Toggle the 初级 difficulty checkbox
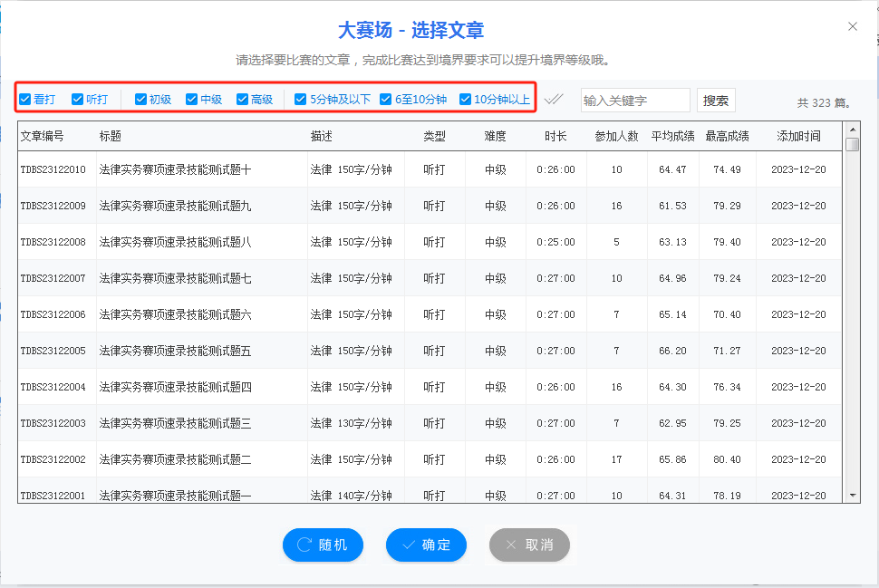This screenshot has height=588, width=879. tap(140, 100)
